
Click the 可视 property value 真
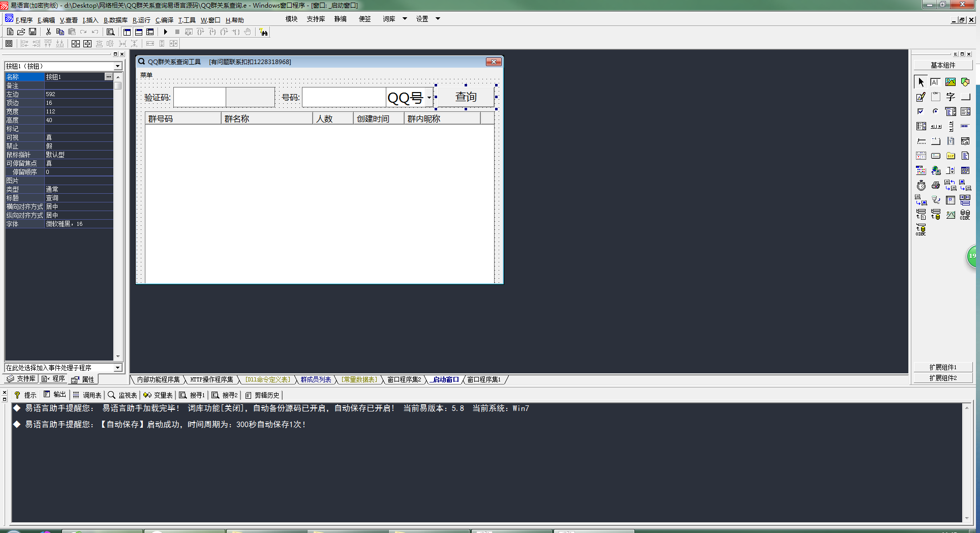point(79,137)
